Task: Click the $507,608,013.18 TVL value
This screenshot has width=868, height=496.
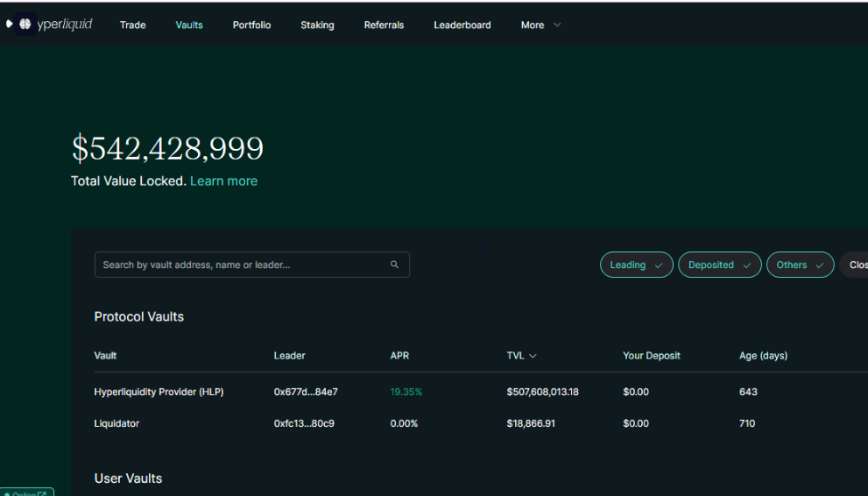Action: point(542,392)
